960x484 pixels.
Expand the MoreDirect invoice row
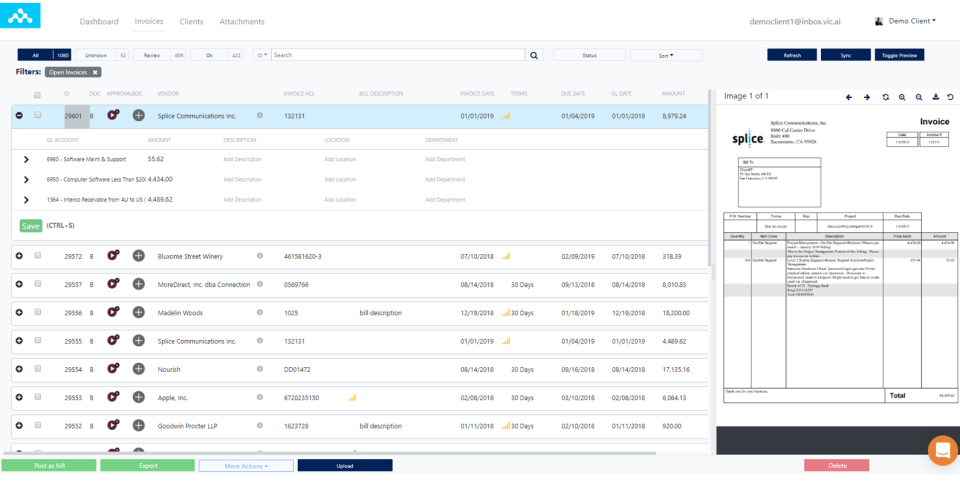tap(19, 284)
